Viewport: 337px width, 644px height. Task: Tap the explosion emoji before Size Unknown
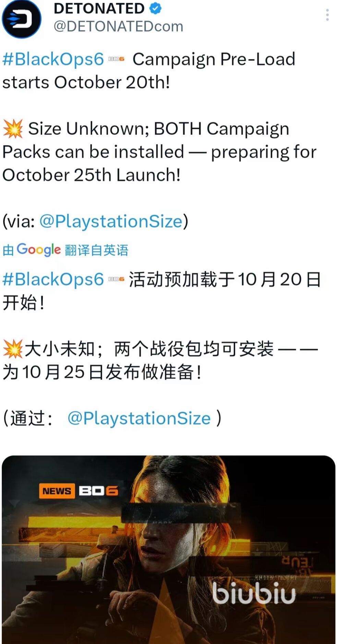(13, 129)
